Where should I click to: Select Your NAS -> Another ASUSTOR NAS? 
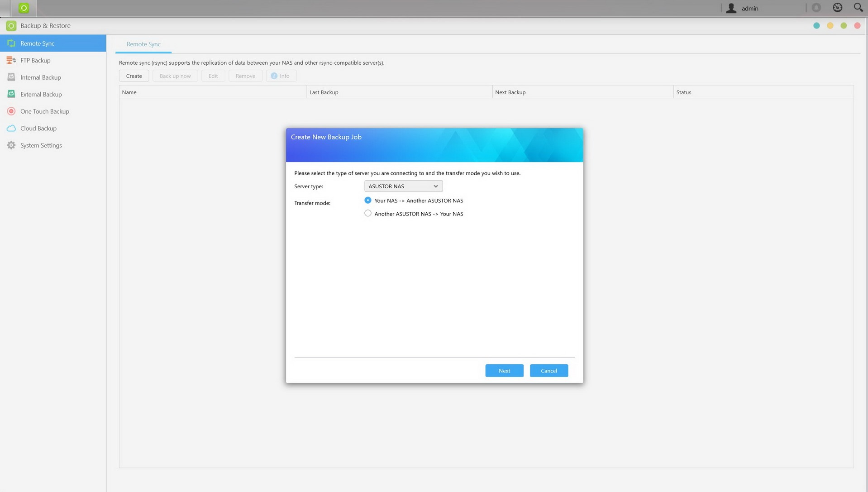pyautogui.click(x=368, y=200)
